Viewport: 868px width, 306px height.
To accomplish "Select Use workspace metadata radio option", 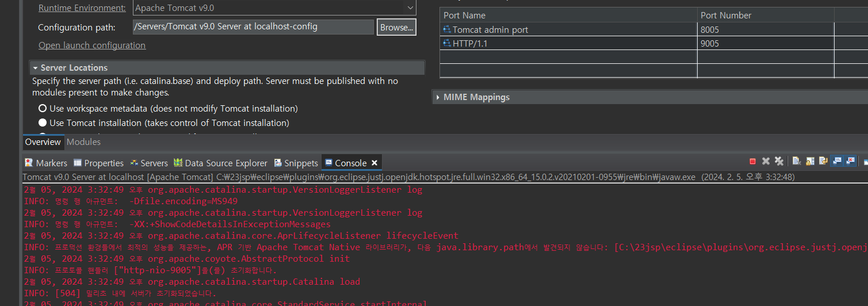I will [43, 108].
